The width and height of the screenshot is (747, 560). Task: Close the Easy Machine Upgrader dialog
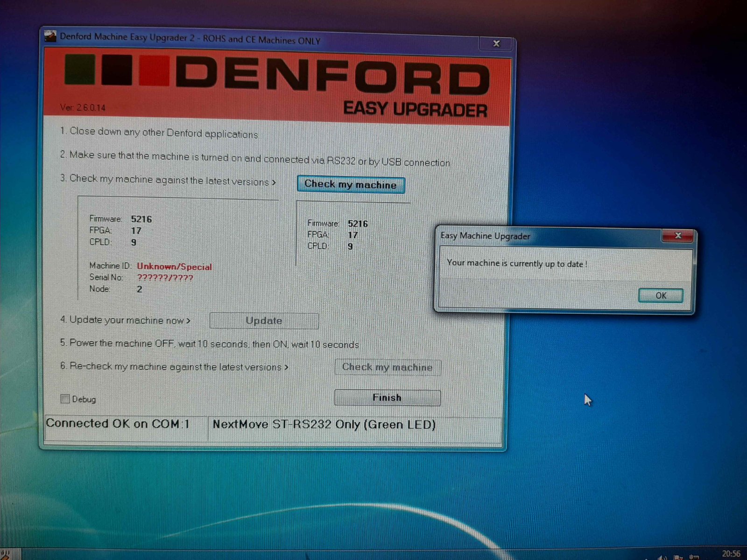click(678, 236)
